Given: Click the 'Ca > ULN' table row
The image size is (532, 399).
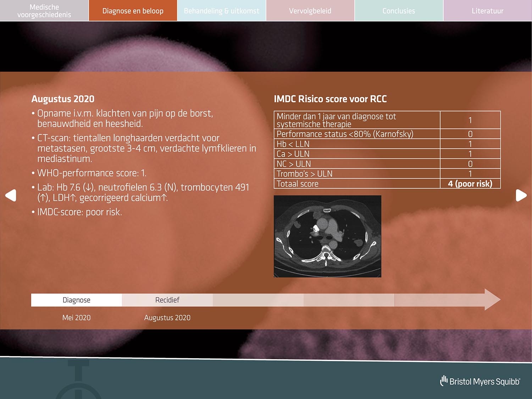Looking at the screenshot, I should (387, 154).
